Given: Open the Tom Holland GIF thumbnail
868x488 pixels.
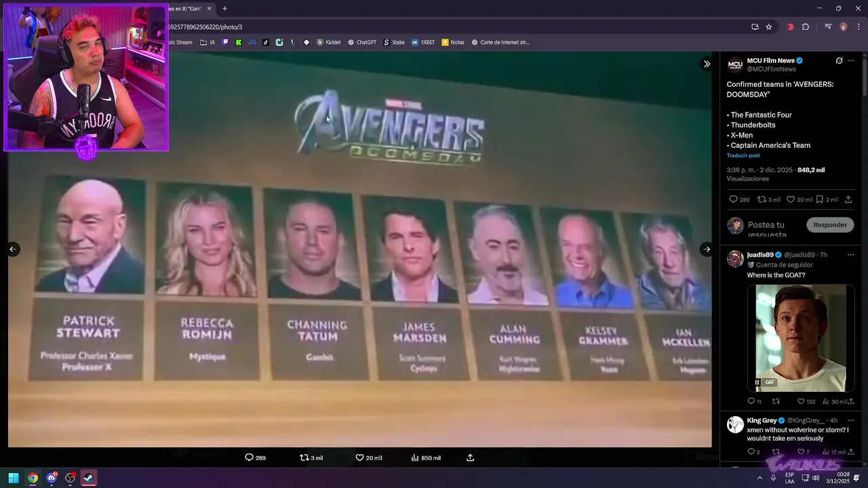Looking at the screenshot, I should click(801, 338).
